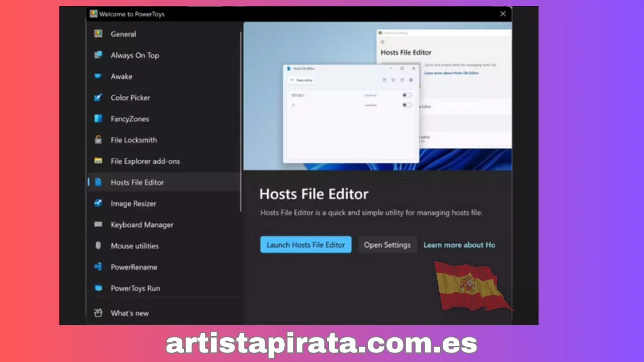Screen dimensions: 644x362
Task: Select File Explorer add-ons entry
Action: tap(164, 161)
